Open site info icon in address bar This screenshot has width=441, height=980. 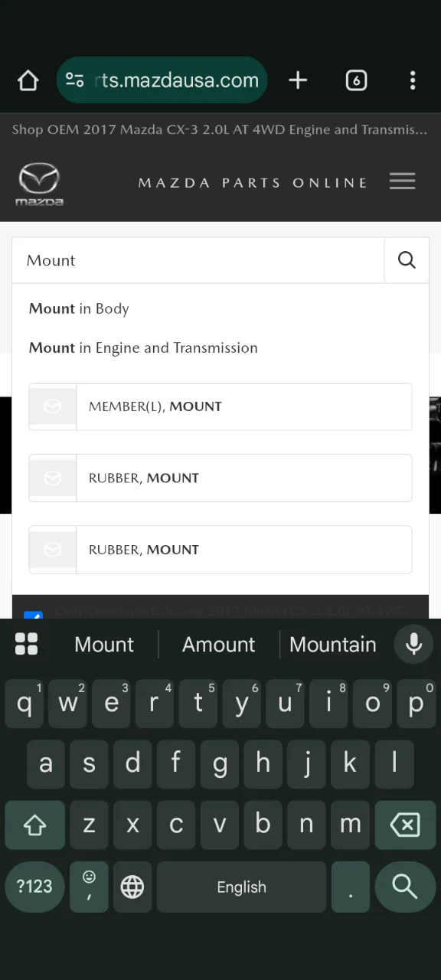75,80
